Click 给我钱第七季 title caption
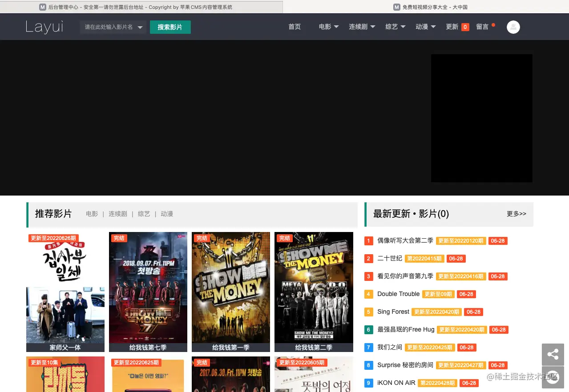The height and width of the screenshot is (392, 569). tap(148, 348)
